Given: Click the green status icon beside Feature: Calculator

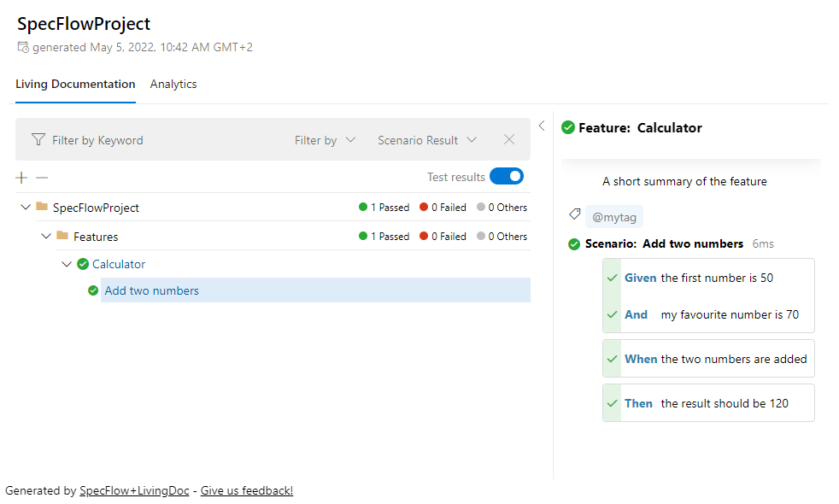Looking at the screenshot, I should click(x=567, y=126).
